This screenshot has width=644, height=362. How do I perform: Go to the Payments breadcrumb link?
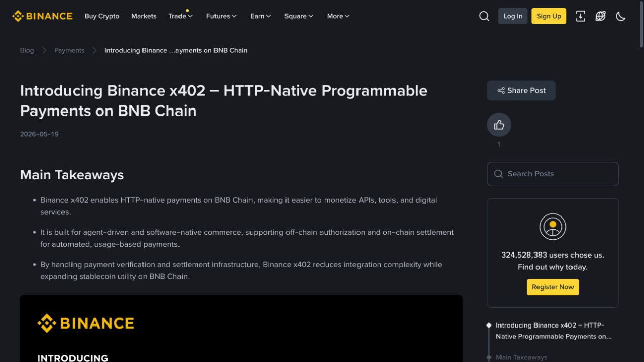(69, 50)
